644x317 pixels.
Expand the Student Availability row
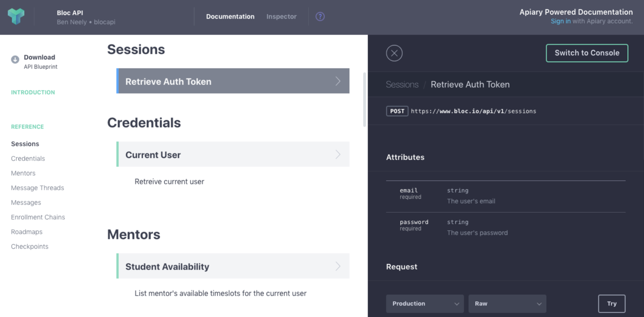[x=233, y=266]
